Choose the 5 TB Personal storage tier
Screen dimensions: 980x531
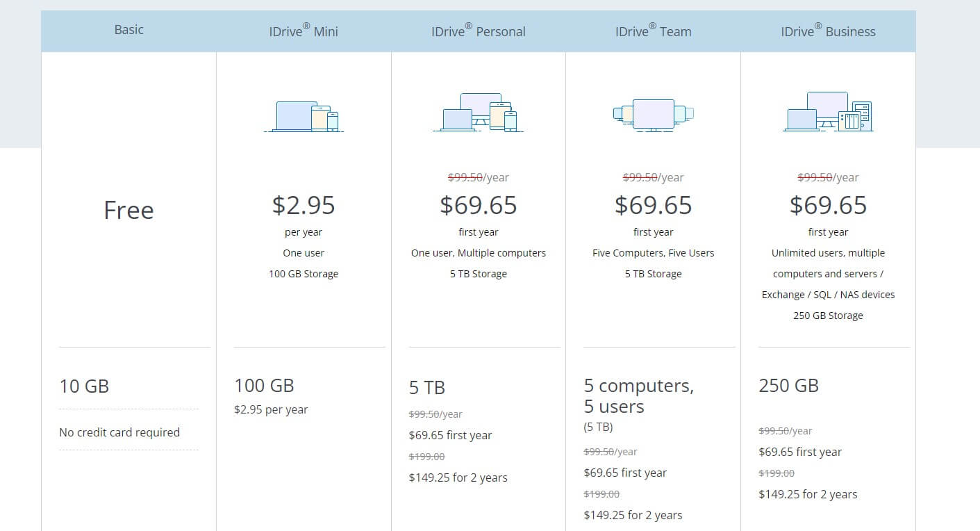click(427, 388)
